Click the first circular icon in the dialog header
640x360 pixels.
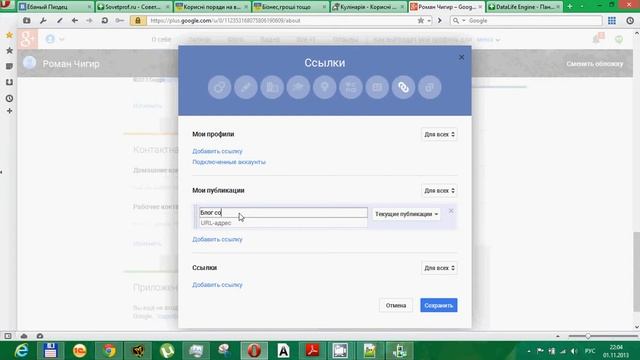click(x=220, y=87)
